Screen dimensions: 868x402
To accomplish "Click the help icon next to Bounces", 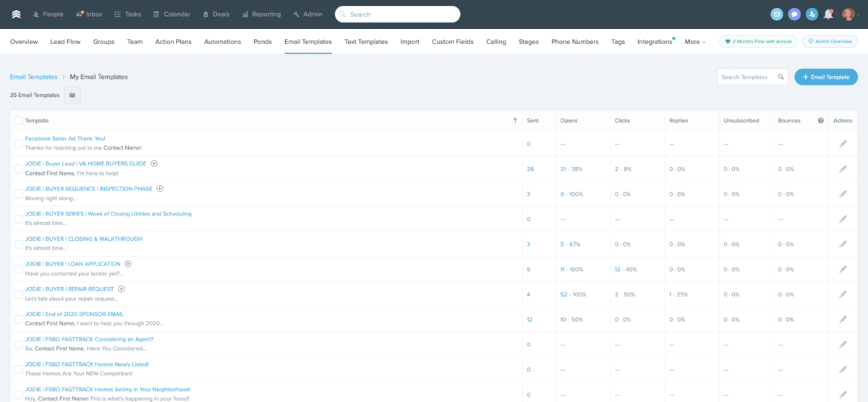I will pyautogui.click(x=820, y=121).
